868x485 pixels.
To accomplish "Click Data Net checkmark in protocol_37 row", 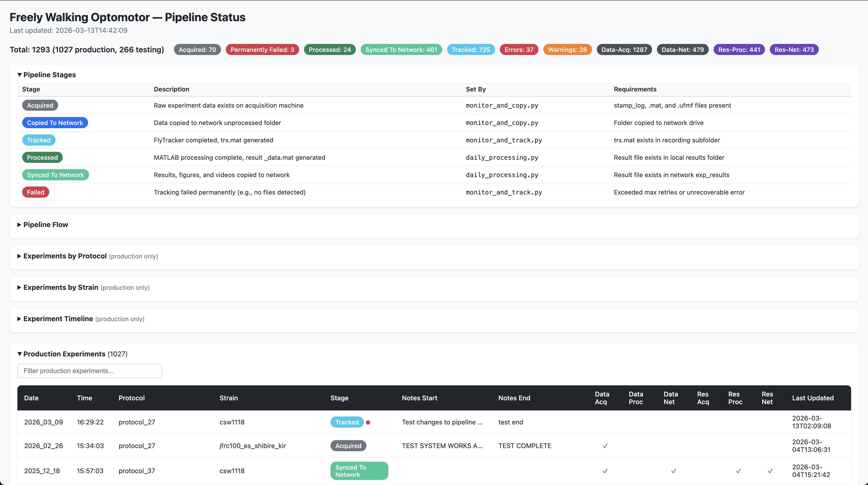I will point(673,471).
